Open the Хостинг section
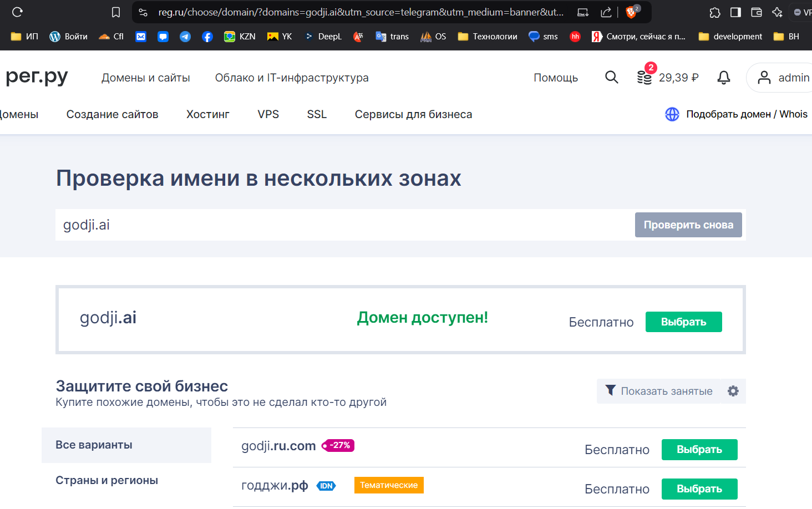Image resolution: width=812 pixels, height=509 pixels. point(208,114)
